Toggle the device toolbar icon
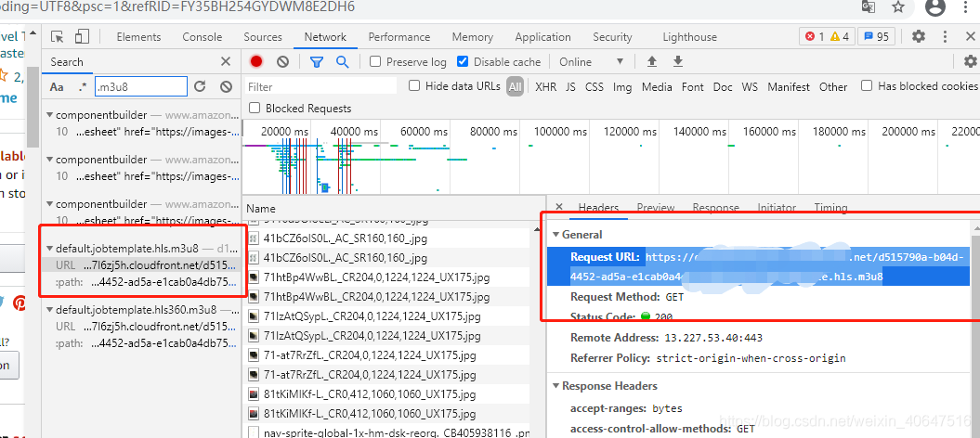This screenshot has height=438, width=980. 83,37
